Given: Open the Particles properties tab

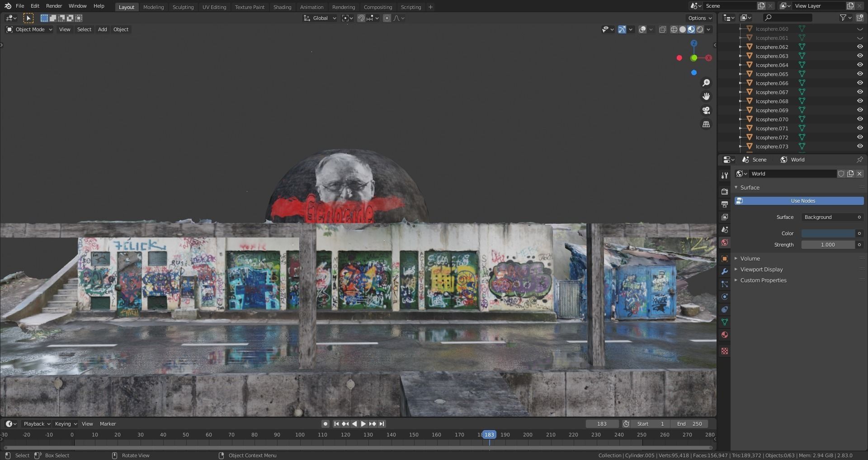Looking at the screenshot, I should click(725, 284).
